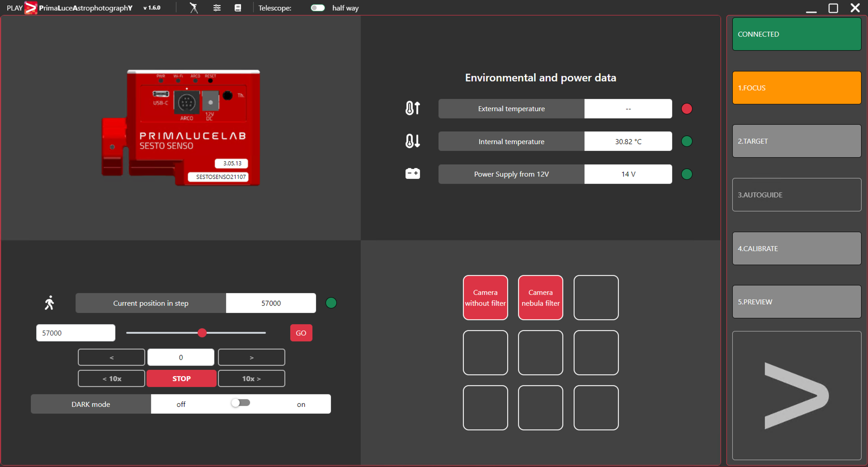The height and width of the screenshot is (467, 868).
Task: Click the Environmental and power data heading
Action: pos(540,78)
